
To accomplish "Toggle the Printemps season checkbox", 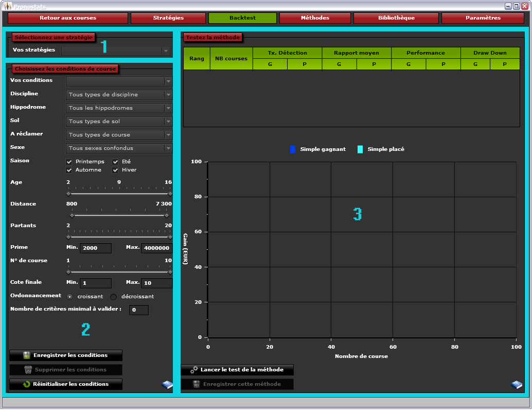I will 69,162.
